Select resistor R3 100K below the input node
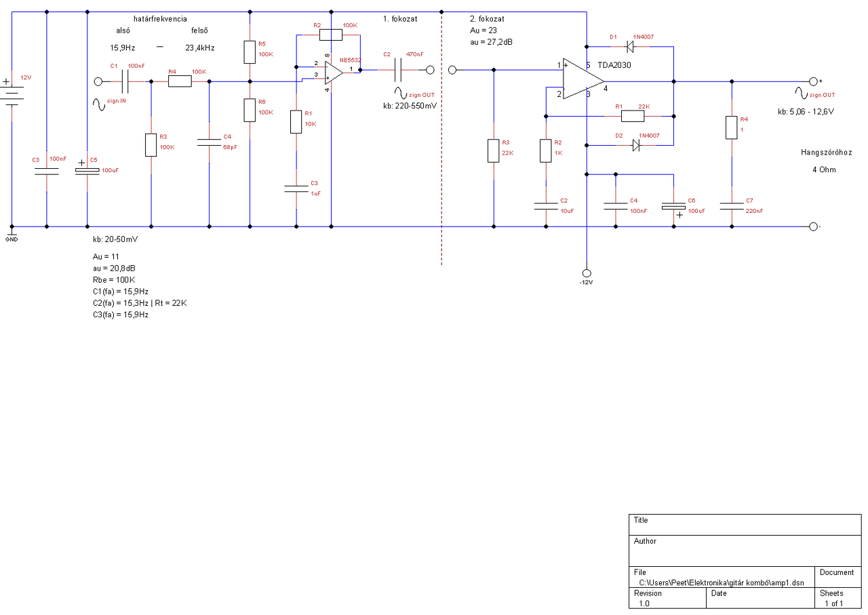 (151, 145)
